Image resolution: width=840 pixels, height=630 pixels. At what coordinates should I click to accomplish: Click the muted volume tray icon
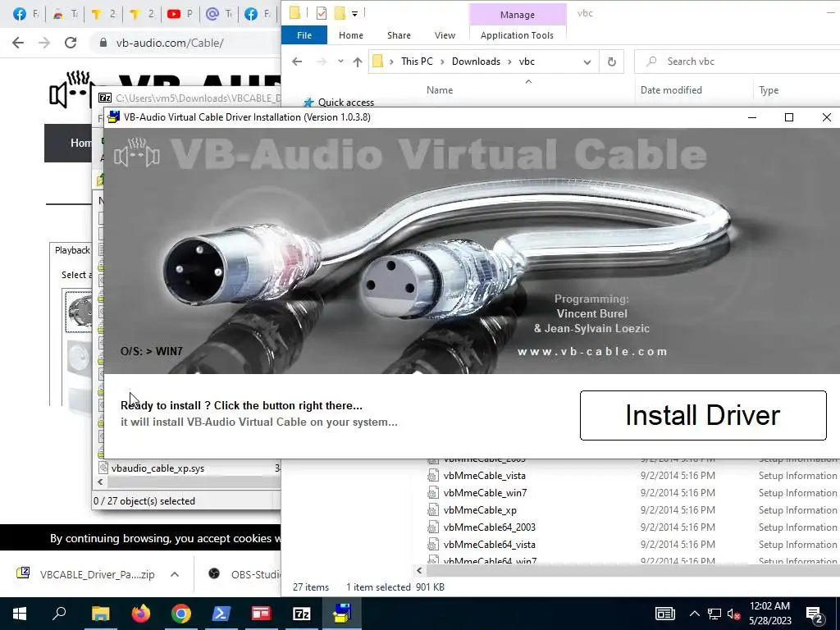[x=733, y=614]
